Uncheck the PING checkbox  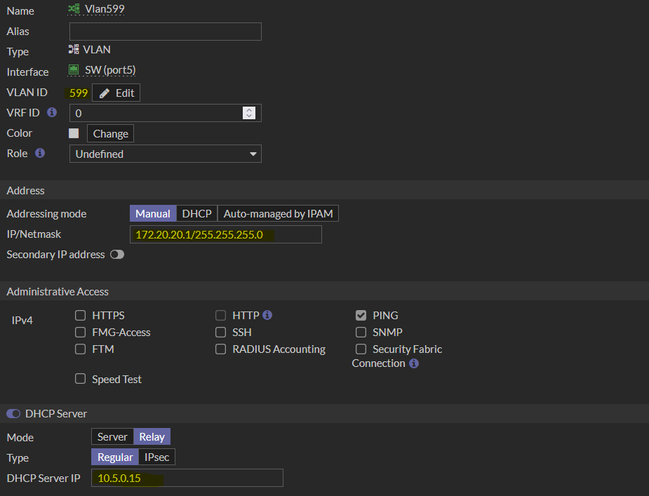[361, 315]
